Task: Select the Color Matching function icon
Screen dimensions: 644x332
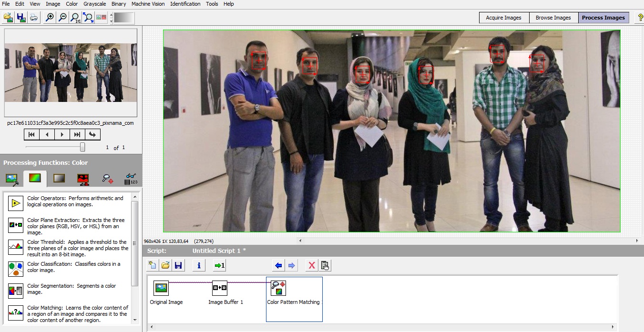Action: pos(16,313)
